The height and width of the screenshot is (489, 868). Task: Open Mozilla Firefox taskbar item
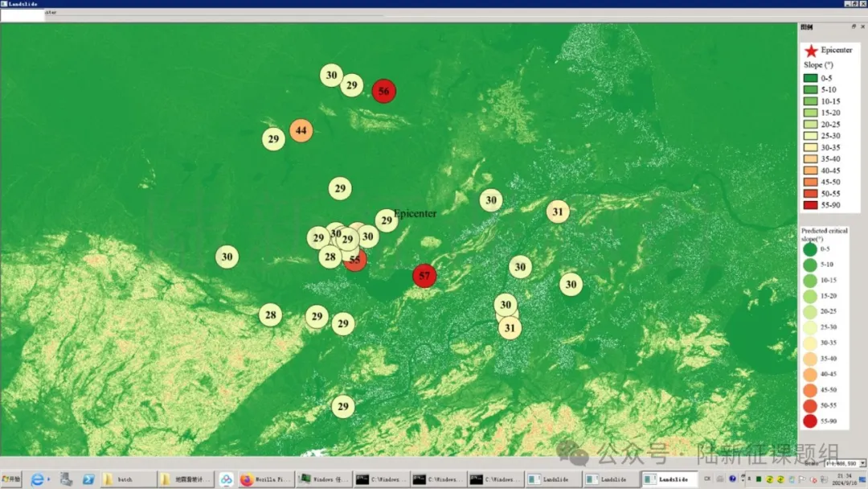coord(264,479)
